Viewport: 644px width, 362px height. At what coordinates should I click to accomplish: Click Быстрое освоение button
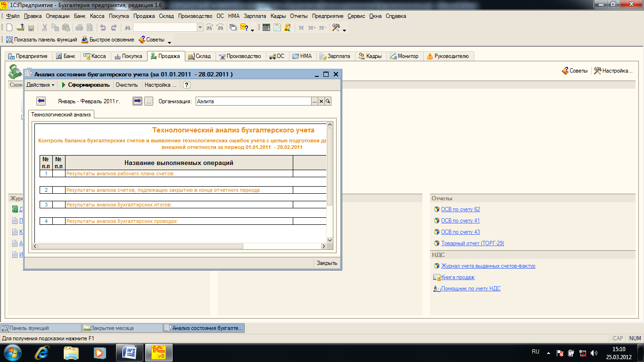[108, 40]
